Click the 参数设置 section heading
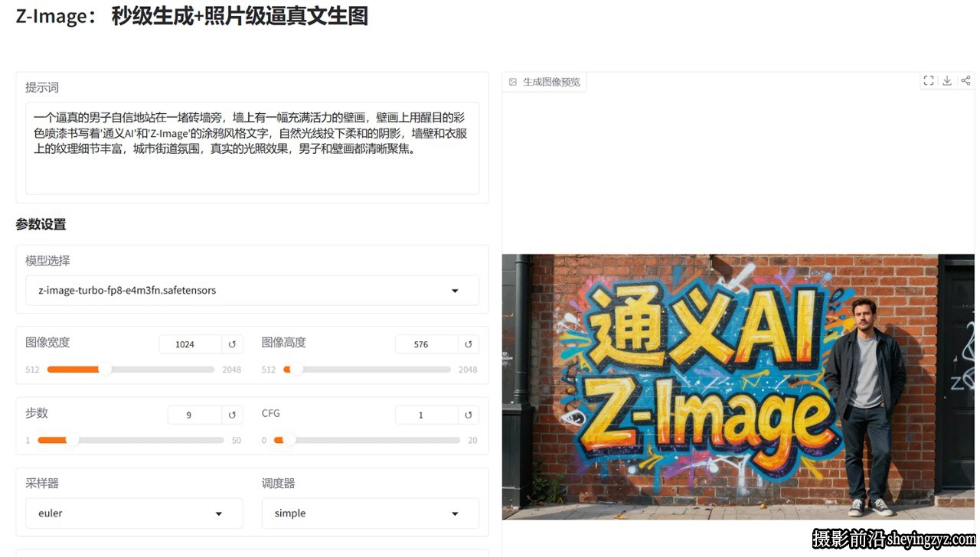 [41, 224]
